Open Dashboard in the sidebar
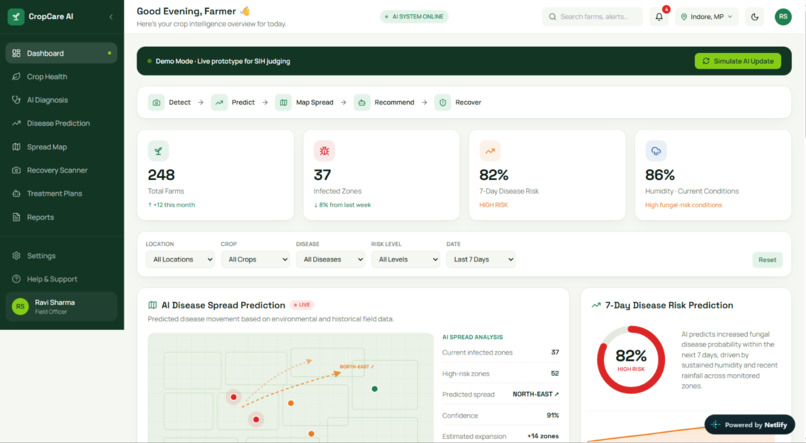 pyautogui.click(x=61, y=53)
